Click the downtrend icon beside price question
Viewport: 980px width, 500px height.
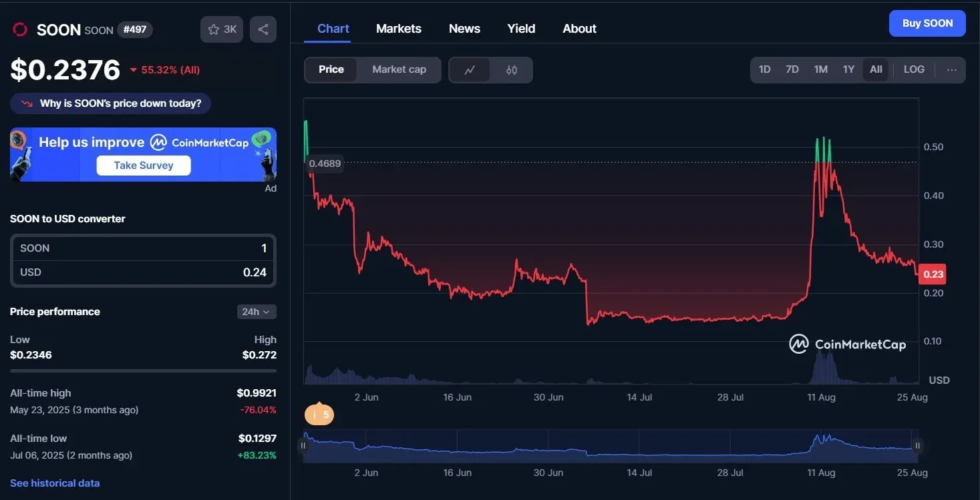tap(27, 103)
